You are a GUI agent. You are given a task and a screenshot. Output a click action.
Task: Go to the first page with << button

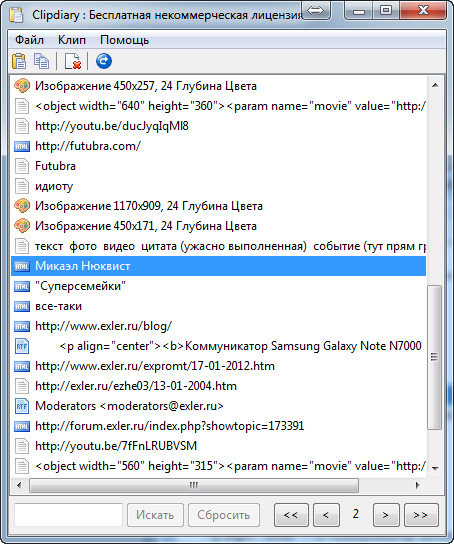291,515
